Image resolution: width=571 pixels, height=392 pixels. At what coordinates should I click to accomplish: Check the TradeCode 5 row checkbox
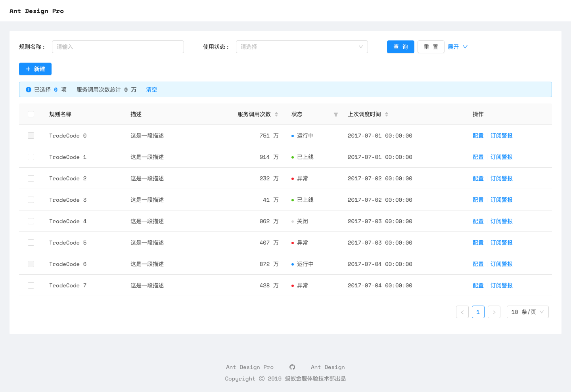[31, 243]
